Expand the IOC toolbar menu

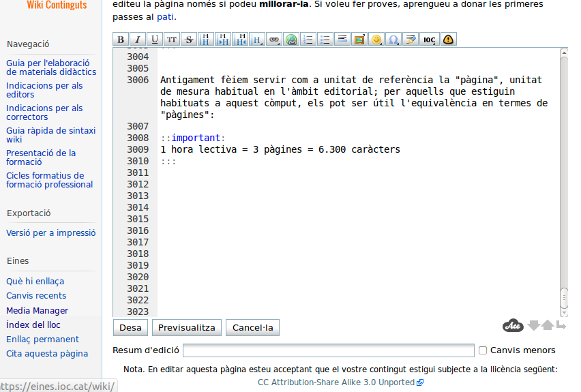click(x=429, y=40)
